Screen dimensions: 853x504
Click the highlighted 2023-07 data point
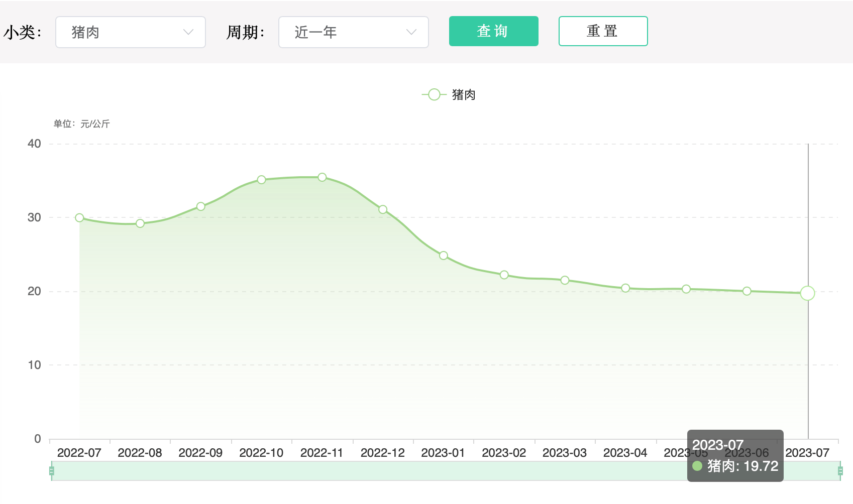coord(807,293)
